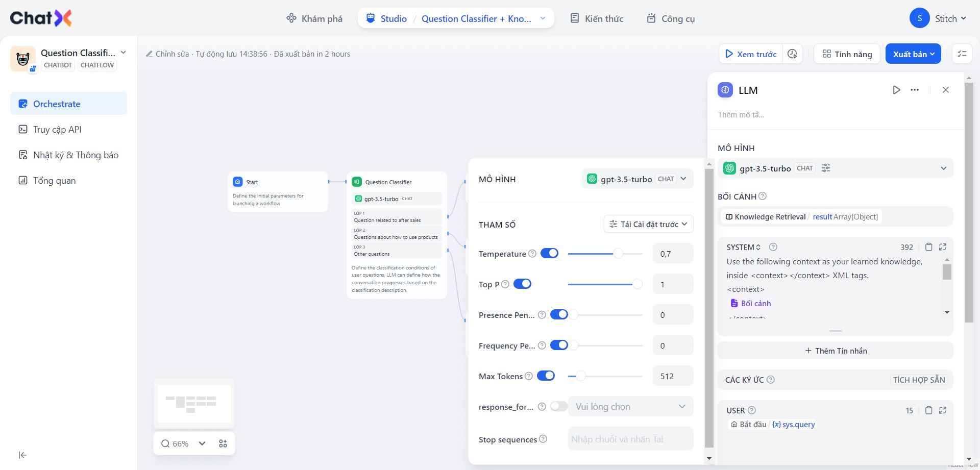Click Thêm Tin nhắn button
The width and height of the screenshot is (980, 470).
(836, 351)
